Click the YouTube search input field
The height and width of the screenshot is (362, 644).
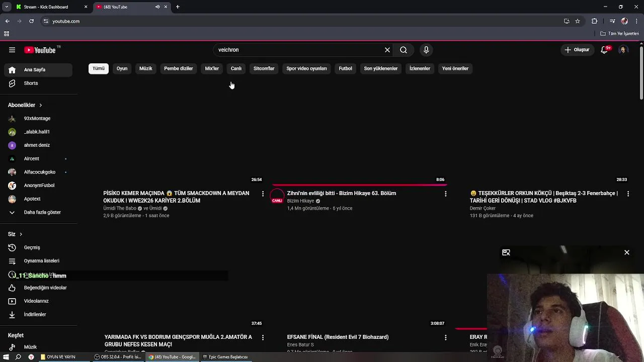(x=299, y=50)
